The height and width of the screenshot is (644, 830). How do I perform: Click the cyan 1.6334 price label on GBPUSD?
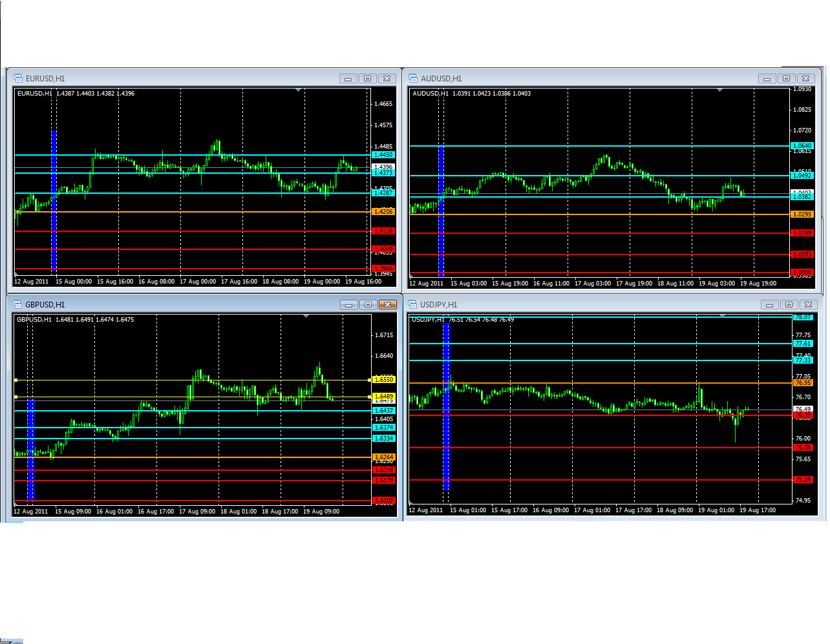(384, 439)
